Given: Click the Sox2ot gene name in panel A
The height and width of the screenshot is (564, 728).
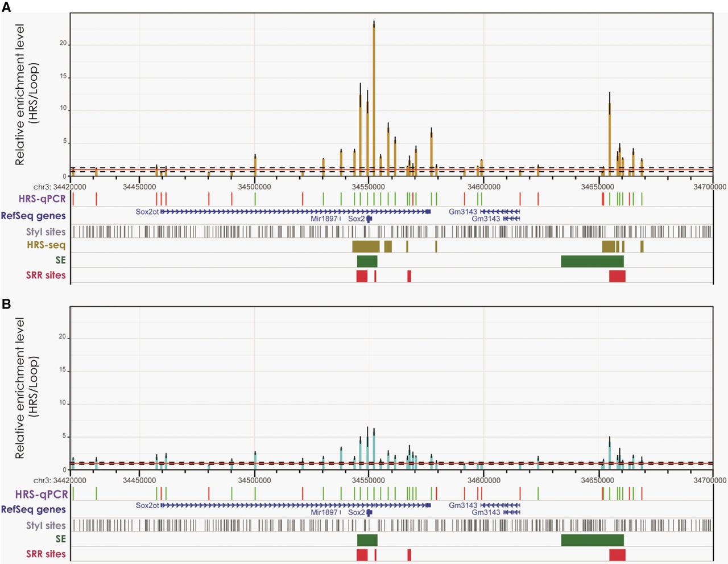Looking at the screenshot, I should (147, 212).
